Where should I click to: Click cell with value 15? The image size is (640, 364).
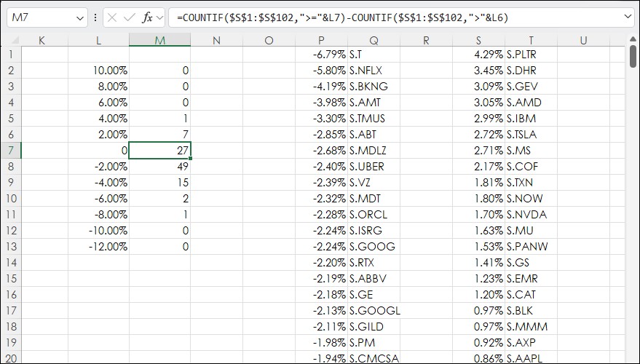click(x=160, y=183)
